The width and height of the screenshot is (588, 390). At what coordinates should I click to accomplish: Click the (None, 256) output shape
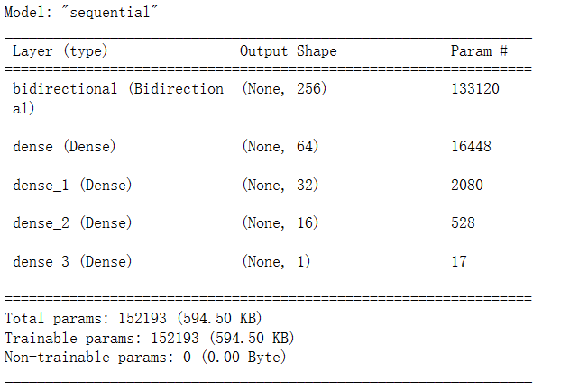tap(284, 89)
